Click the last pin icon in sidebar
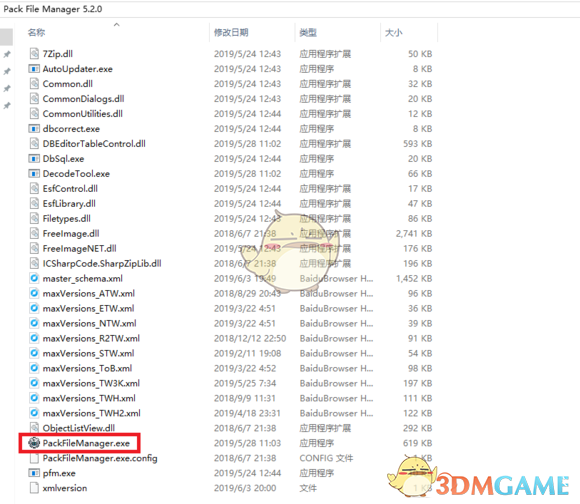The height and width of the screenshot is (504, 580). pyautogui.click(x=7, y=105)
